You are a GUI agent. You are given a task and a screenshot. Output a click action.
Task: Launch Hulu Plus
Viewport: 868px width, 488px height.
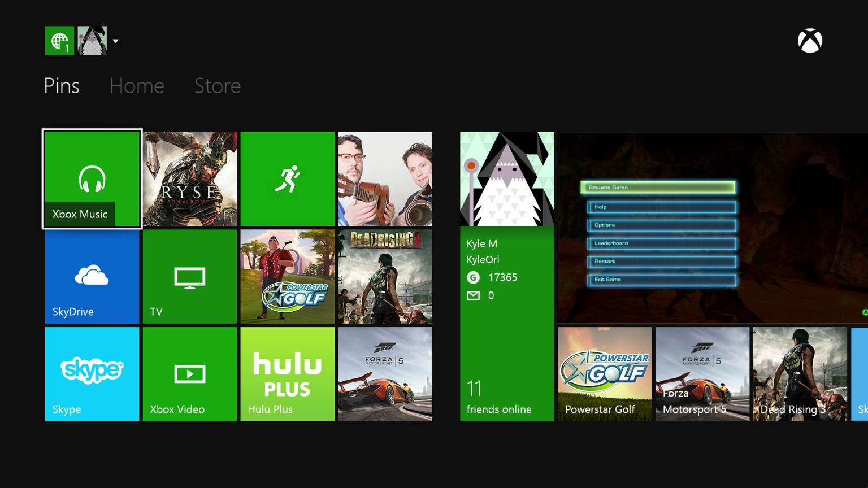click(x=287, y=374)
